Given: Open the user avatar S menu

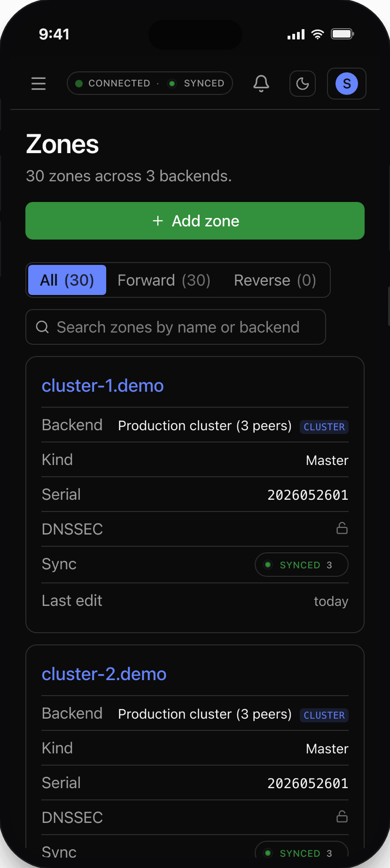Looking at the screenshot, I should point(347,84).
